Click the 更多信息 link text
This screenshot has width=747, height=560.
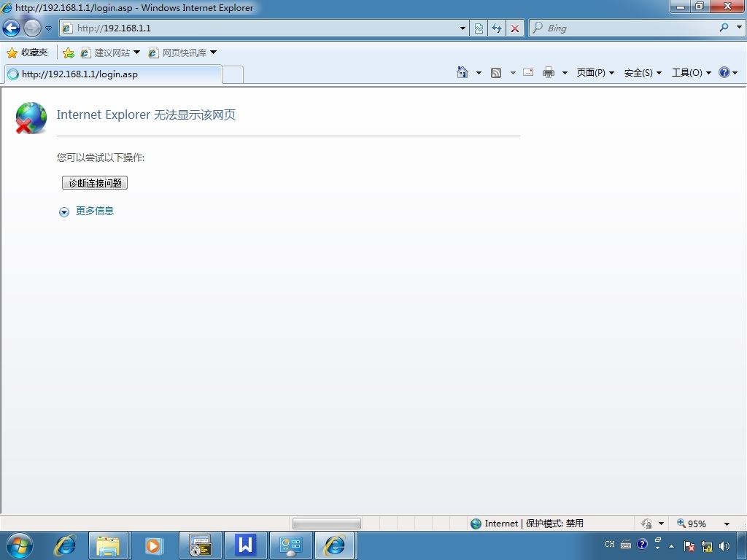[x=95, y=211]
